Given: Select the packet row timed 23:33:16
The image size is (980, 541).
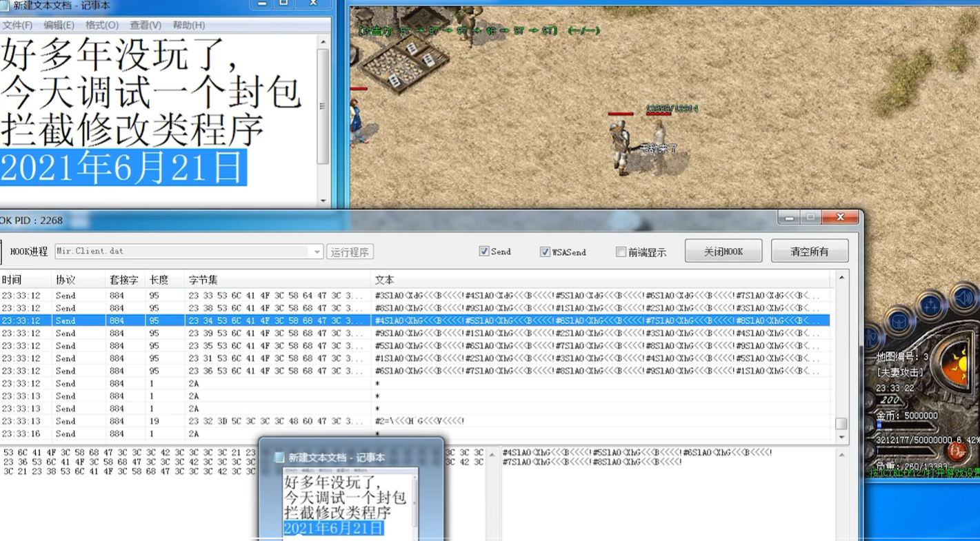Looking at the screenshot, I should [414, 433].
